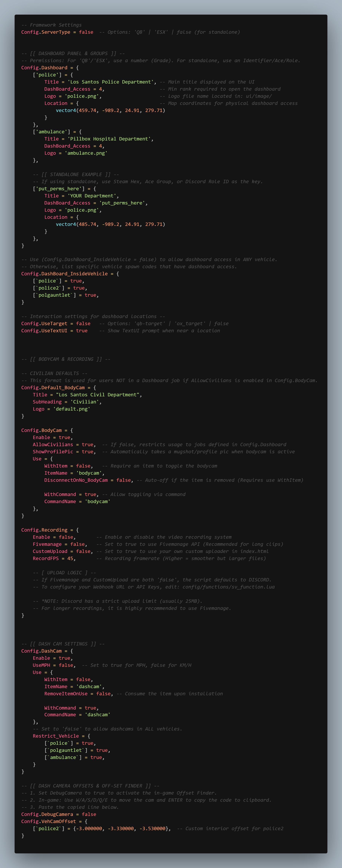
Task: Select the 'CustomUpload = false' setting
Action: pos(63,551)
